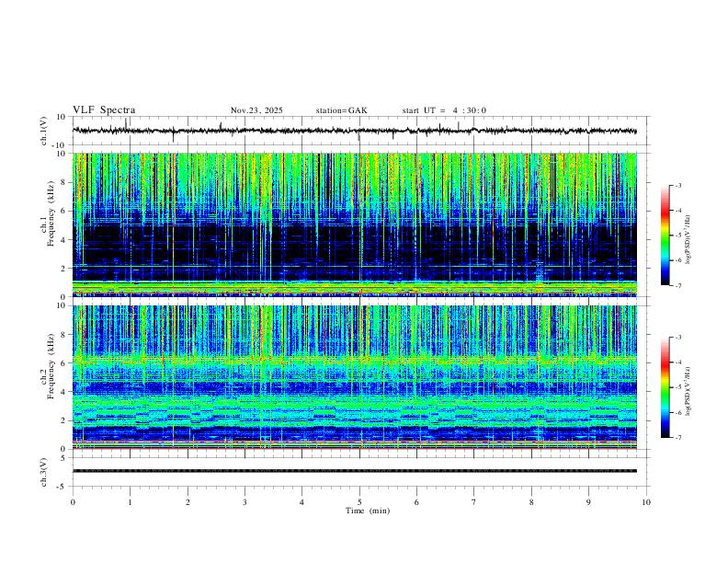Click the "station=GAK" header label

(341, 110)
